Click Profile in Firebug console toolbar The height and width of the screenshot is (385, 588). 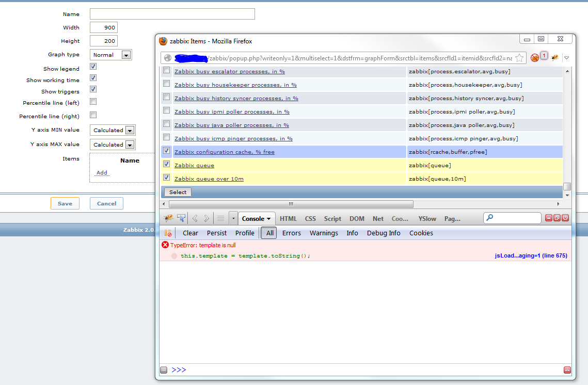245,233
